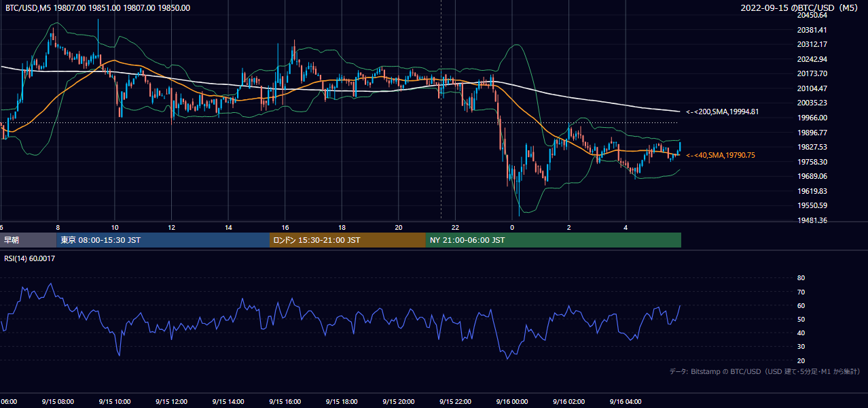The width and height of the screenshot is (868, 408).
Task: Click bottom date label 9/16 00:00
Action: pos(512,401)
